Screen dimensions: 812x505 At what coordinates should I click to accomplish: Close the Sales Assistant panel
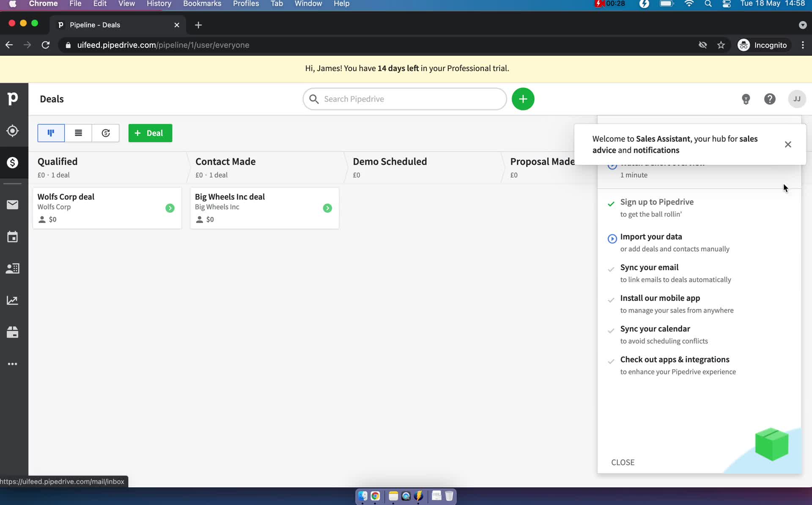pos(788,144)
